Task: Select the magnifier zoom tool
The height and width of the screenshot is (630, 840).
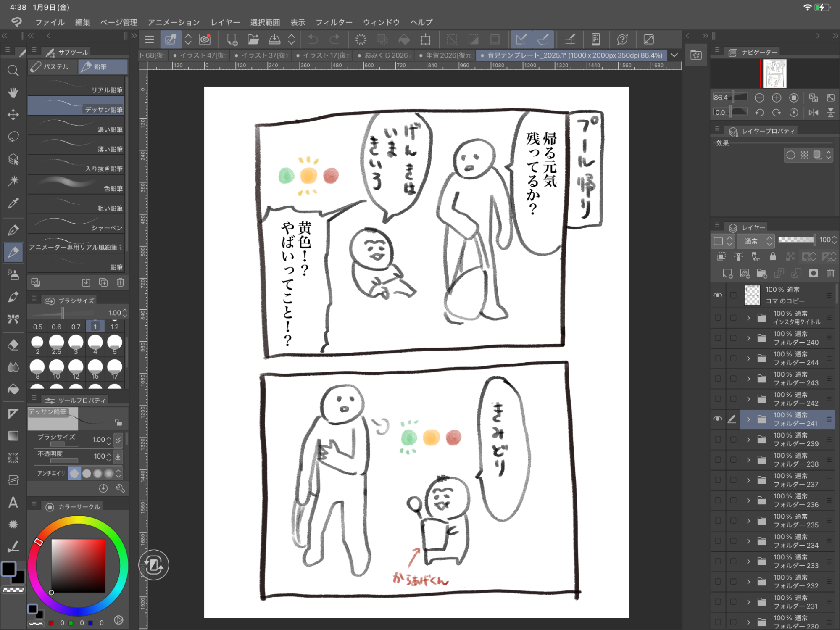Action: point(13,71)
